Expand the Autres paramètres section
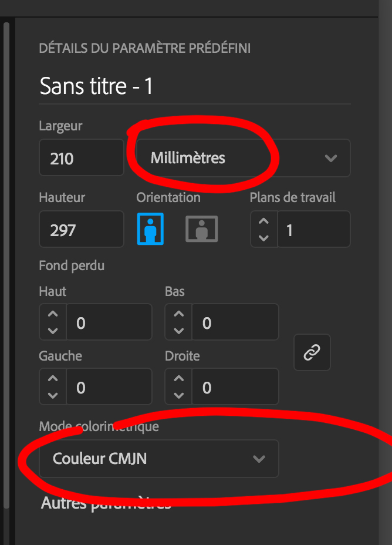This screenshot has width=392, height=545. click(x=106, y=503)
